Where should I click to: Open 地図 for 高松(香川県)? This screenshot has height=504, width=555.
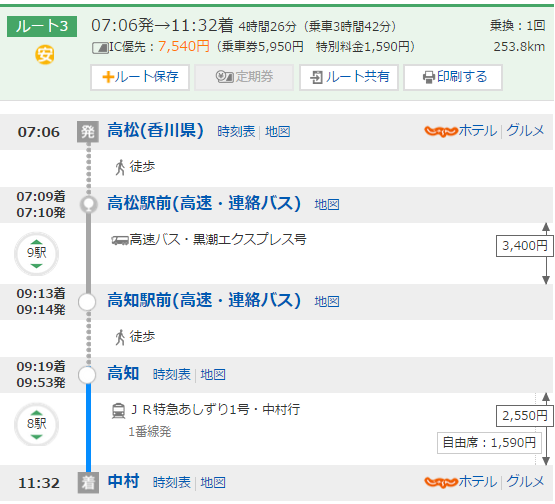point(278,132)
